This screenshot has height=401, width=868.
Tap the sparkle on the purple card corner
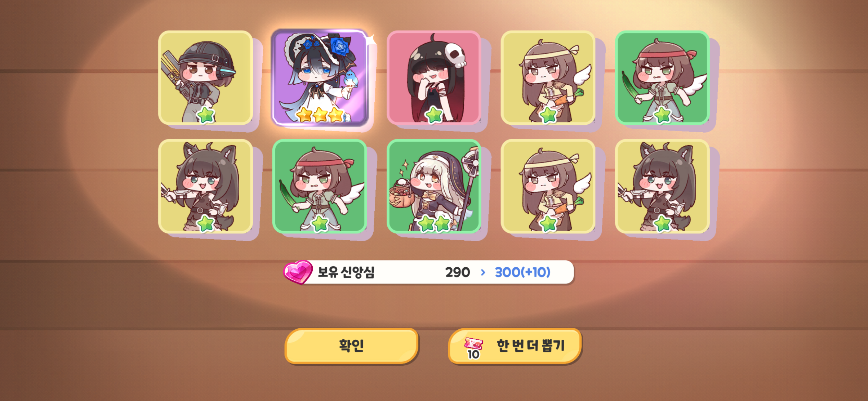pos(371,40)
